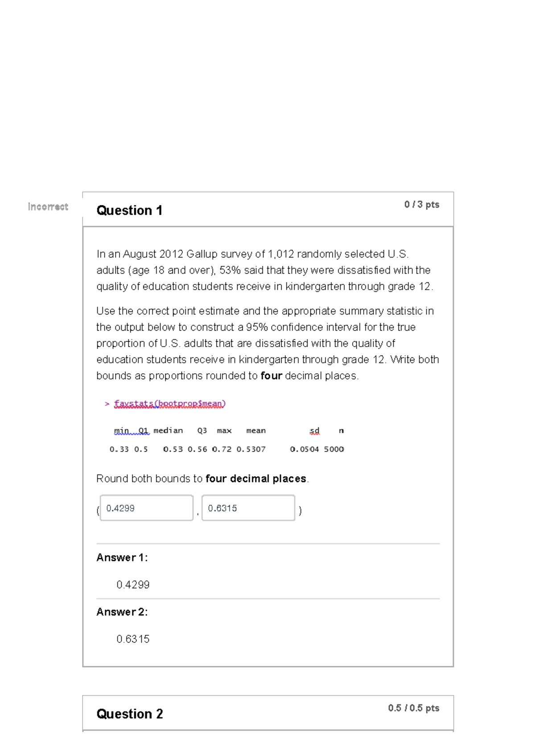Select the Question 1 heading

pyautogui.click(x=130, y=210)
